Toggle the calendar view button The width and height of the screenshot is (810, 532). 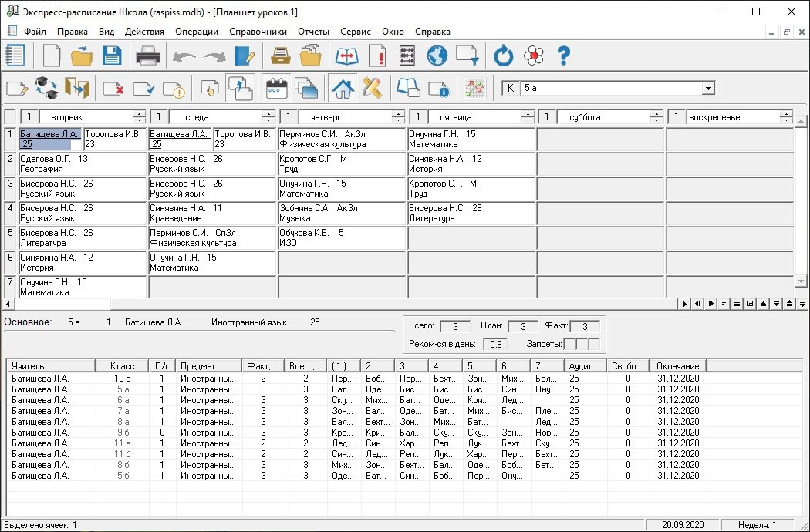[276, 89]
